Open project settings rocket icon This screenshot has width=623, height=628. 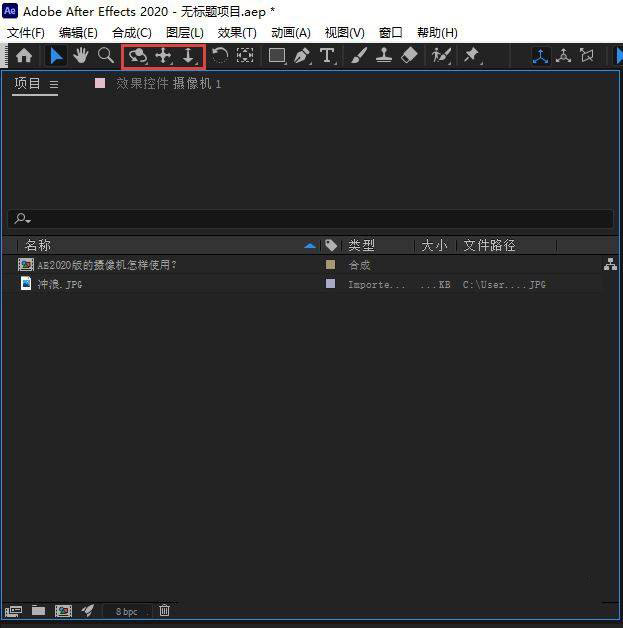tap(88, 610)
